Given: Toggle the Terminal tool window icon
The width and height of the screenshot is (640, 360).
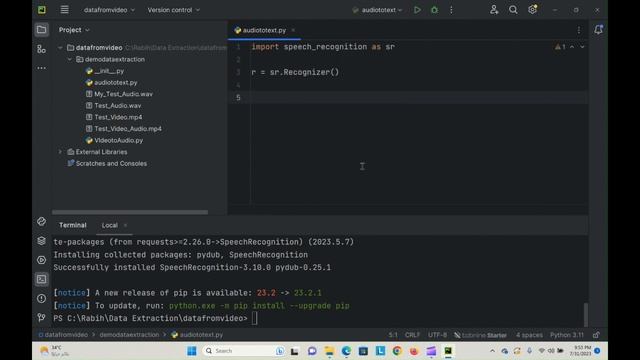Looking at the screenshot, I should (41, 279).
